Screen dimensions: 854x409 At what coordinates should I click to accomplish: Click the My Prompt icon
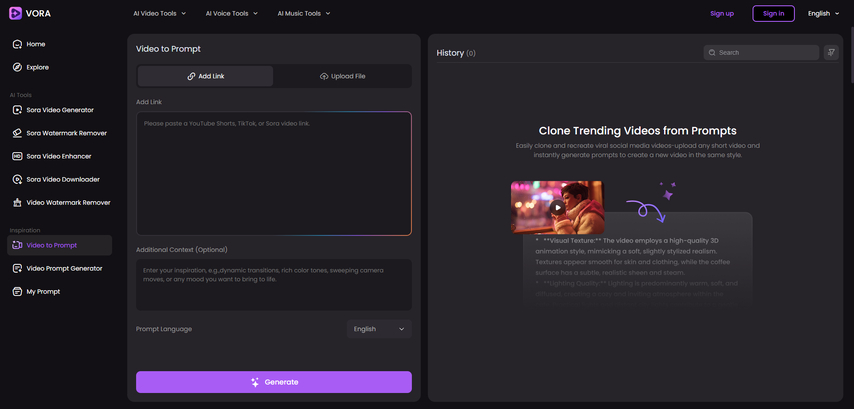pos(17,291)
